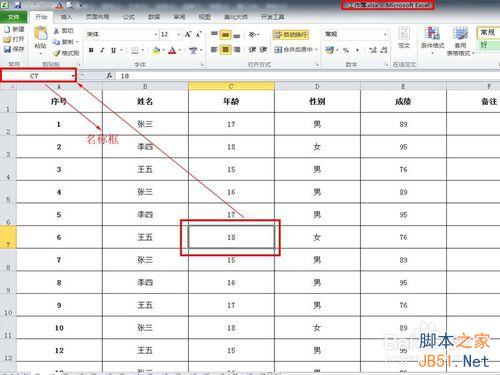Viewport: 500px width, 375px height.
Task: Click the 复制 (Copy) icon
Action: point(56,42)
